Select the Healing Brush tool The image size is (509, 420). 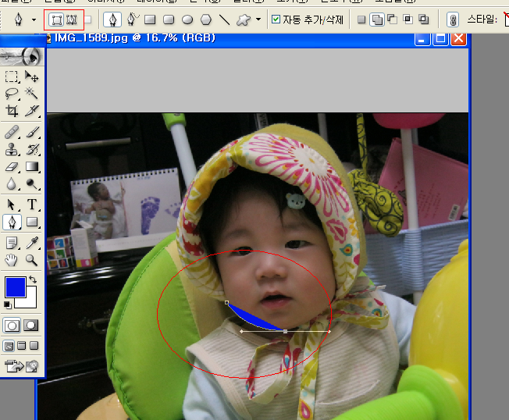12,133
